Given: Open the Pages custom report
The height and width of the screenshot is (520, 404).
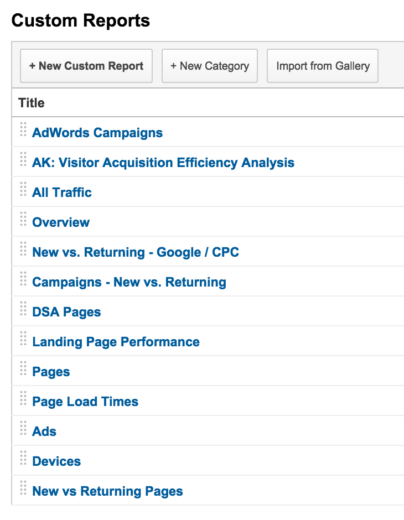Looking at the screenshot, I should click(51, 372).
